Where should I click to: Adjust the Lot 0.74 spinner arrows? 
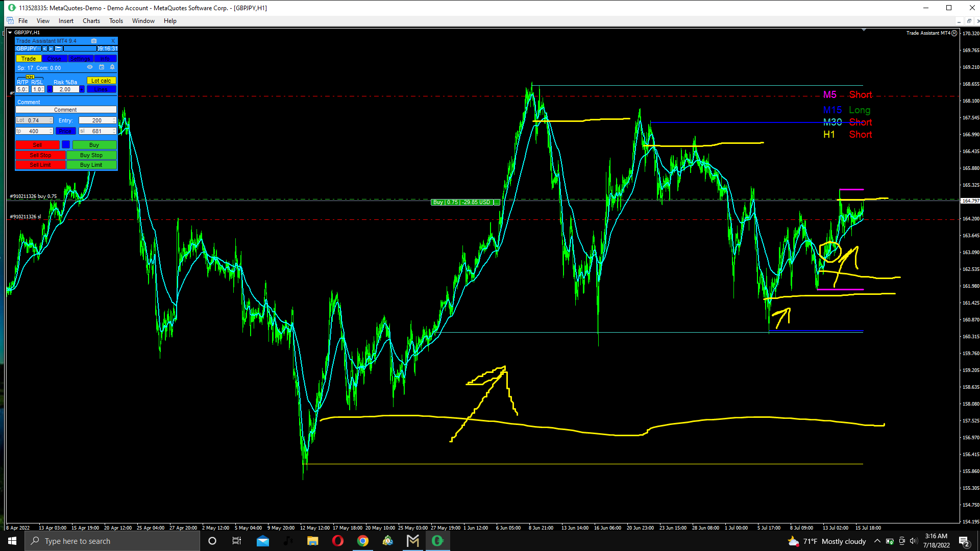pyautogui.click(x=51, y=120)
